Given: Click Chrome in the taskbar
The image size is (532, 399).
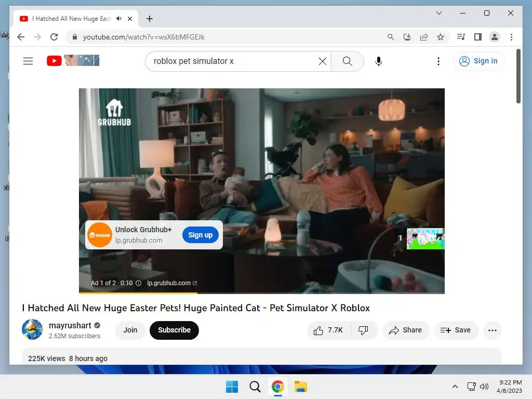Looking at the screenshot, I should (277, 387).
